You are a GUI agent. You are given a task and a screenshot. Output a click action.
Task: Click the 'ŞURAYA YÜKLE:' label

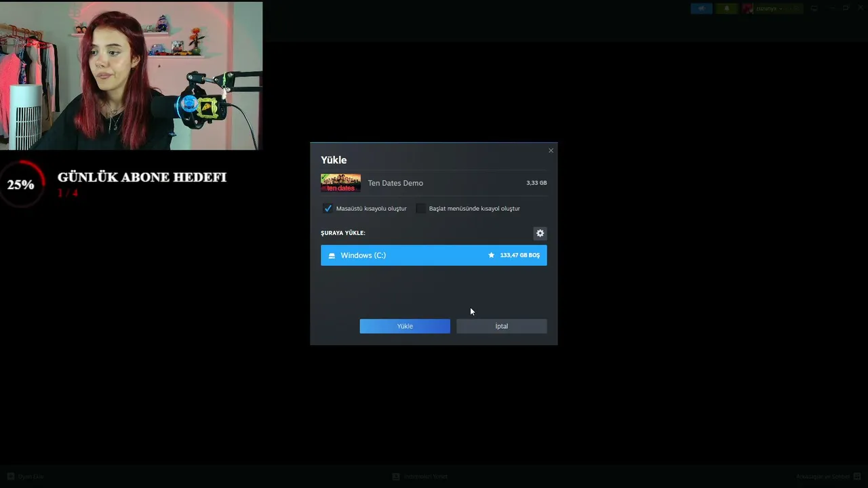(x=343, y=233)
